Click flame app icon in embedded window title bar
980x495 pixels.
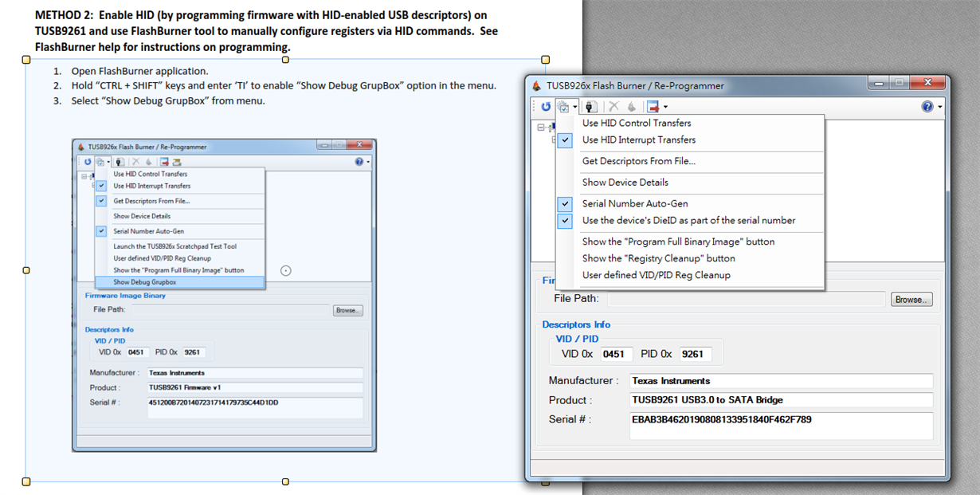(80, 147)
